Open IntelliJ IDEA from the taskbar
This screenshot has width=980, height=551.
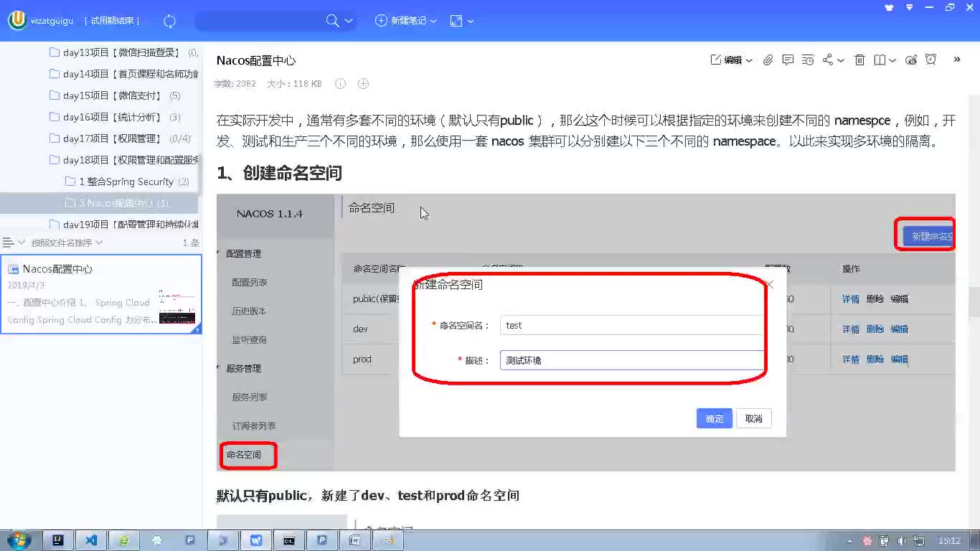tap(59, 540)
